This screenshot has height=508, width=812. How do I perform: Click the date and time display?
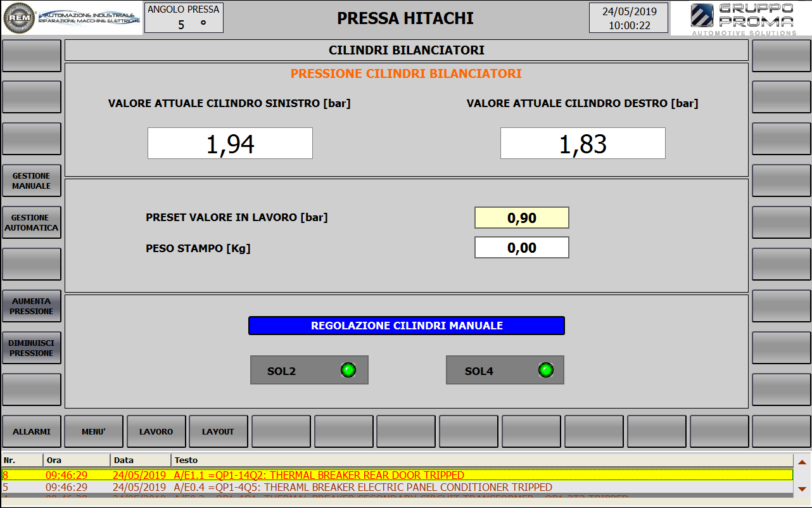coord(629,18)
